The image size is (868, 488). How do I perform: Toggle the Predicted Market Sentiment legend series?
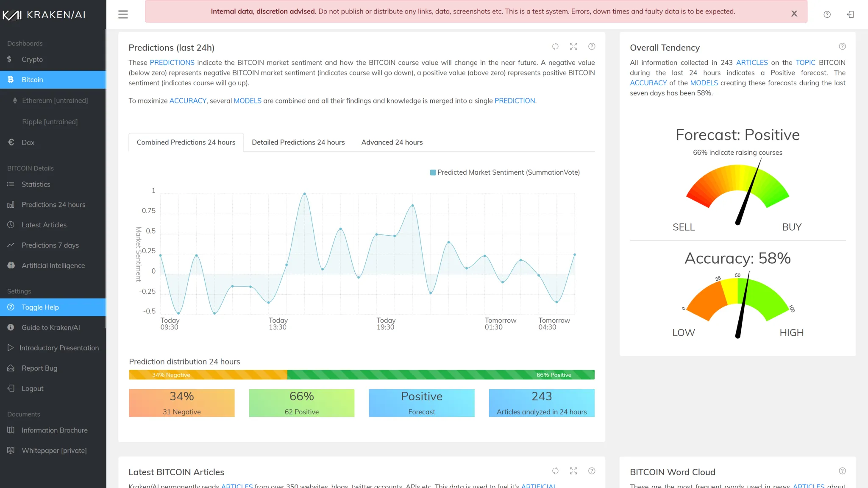504,173
